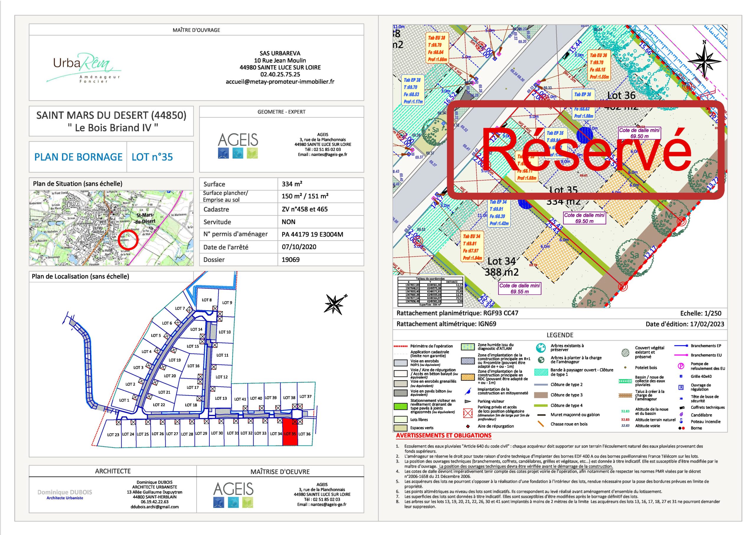This screenshot has height=535, width=756.
Task: Click the red LOT 35 parcel on the localisation plan
Action: (x=290, y=432)
